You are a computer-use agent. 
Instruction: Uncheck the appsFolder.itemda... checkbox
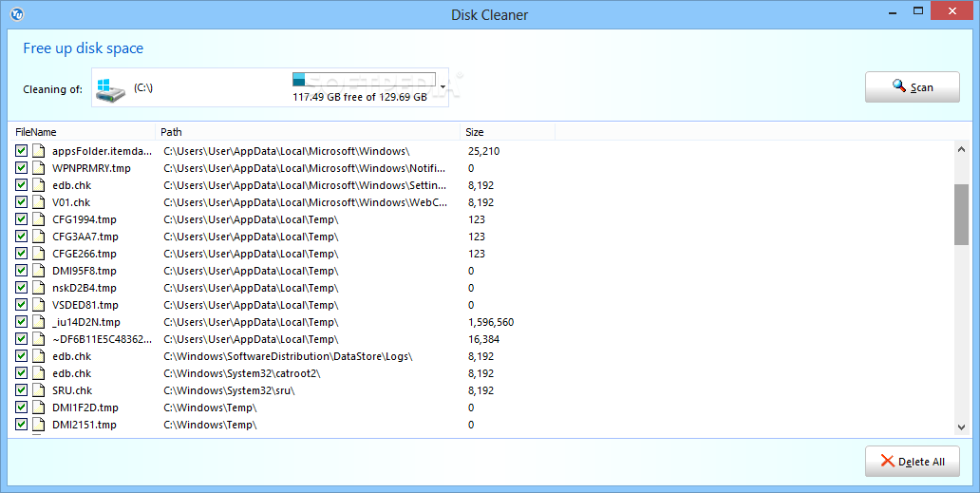pos(21,151)
